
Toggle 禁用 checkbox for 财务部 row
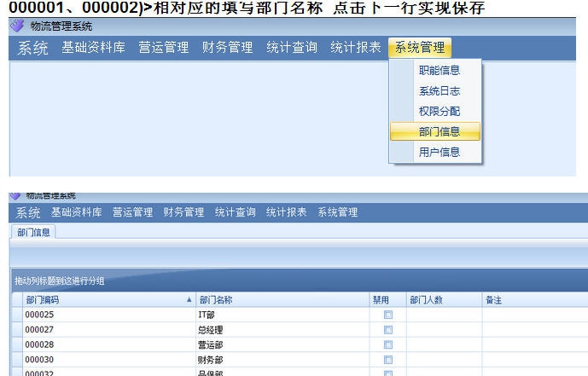388,360
